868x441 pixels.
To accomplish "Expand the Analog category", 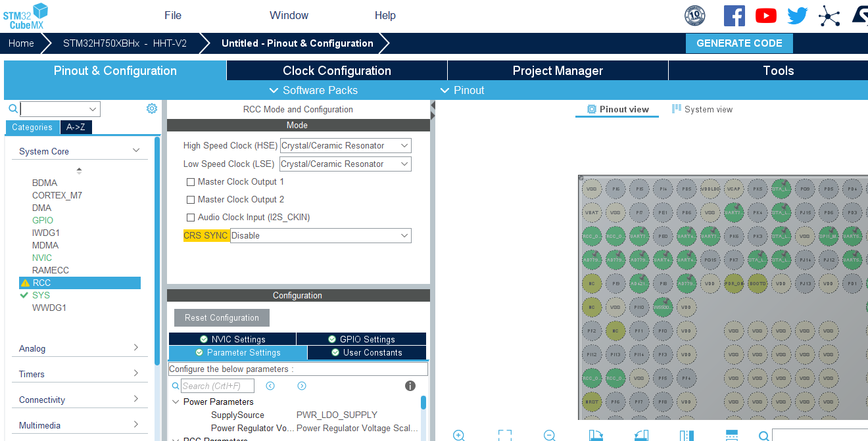I will pyautogui.click(x=136, y=348).
